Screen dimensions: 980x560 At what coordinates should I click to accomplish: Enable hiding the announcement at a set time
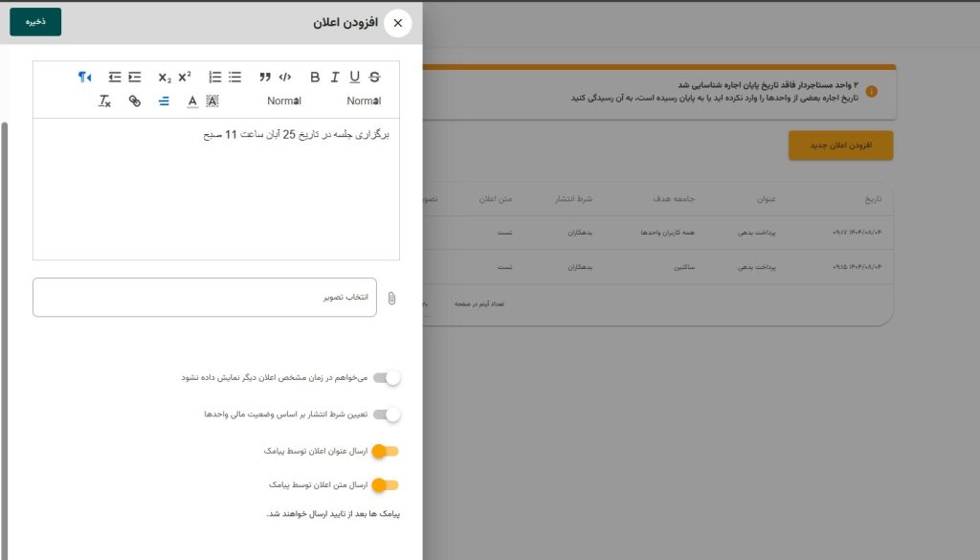click(387, 378)
